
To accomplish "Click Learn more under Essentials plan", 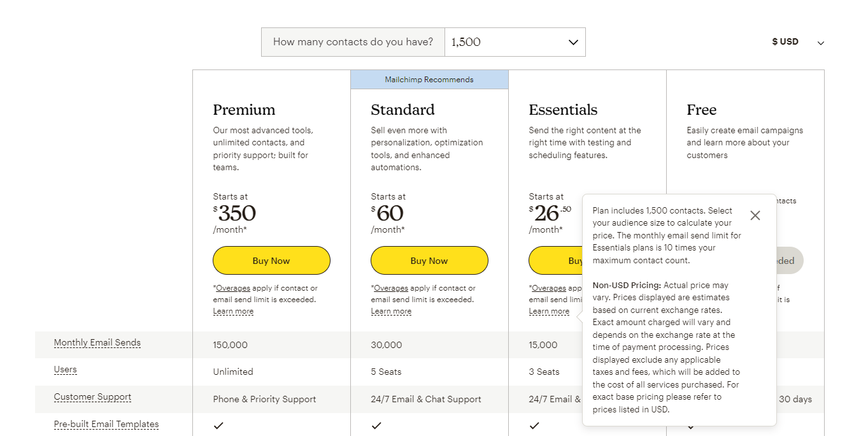I will 549,311.
